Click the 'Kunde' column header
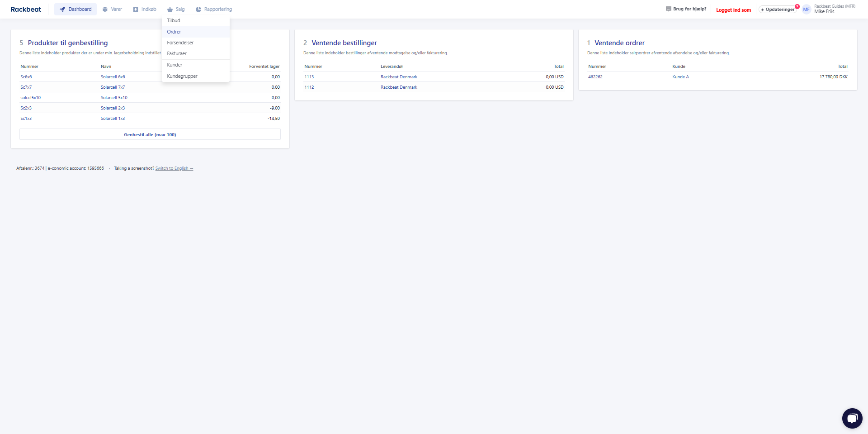The height and width of the screenshot is (434, 868). 679,67
